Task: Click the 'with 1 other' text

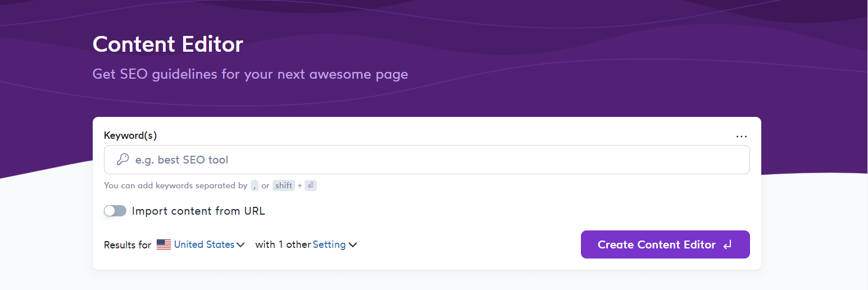Action: (x=283, y=244)
